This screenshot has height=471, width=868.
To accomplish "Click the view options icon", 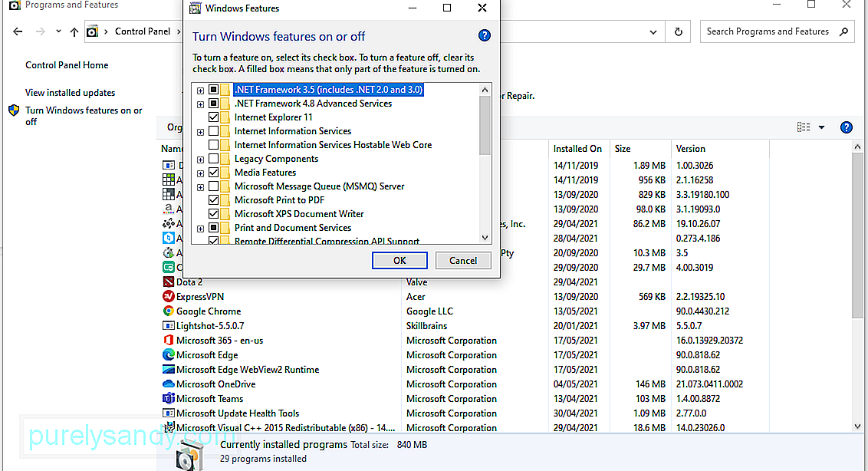I will [x=804, y=127].
